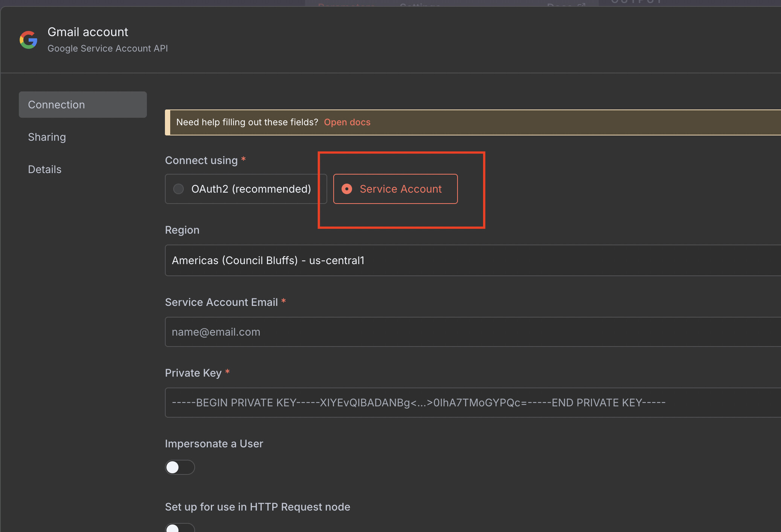
Task: Go to the Details tab
Action: [45, 169]
